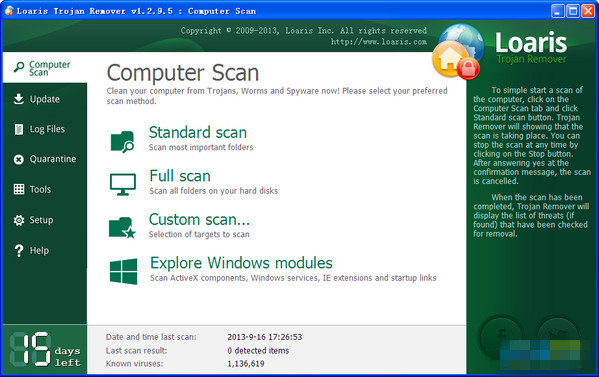599x377 pixels.
Task: Click the Tools grid icon
Action: click(x=19, y=189)
